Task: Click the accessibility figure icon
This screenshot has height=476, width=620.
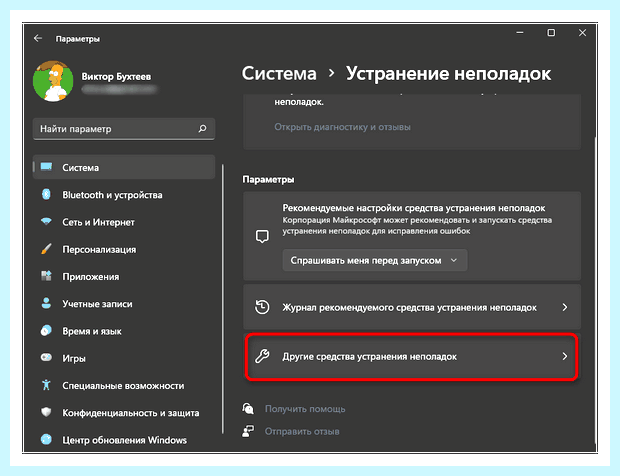Action: pyautogui.click(x=46, y=385)
